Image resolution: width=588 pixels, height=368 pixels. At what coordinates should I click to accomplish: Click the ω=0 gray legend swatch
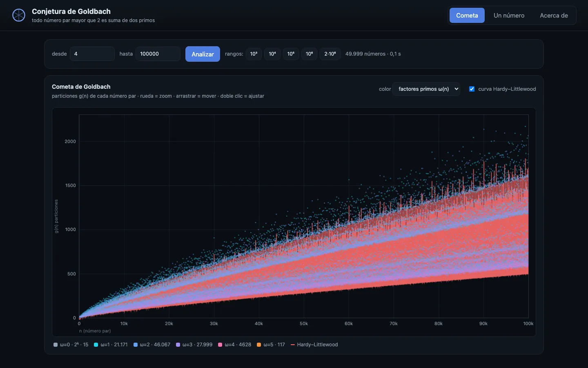[56, 345]
